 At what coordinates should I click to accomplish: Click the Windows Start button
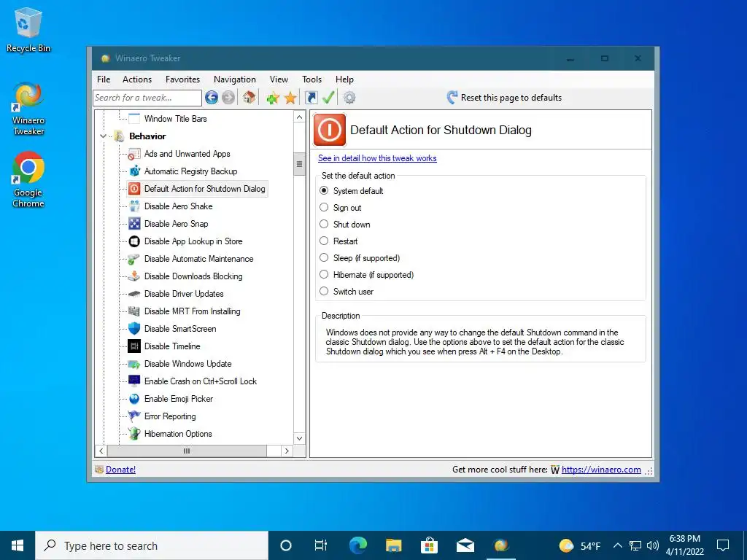pos(18,545)
